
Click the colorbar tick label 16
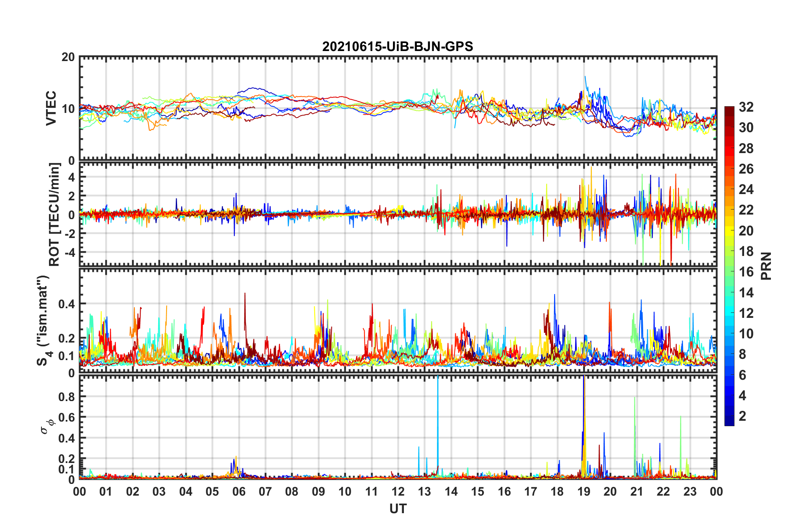tap(746, 272)
